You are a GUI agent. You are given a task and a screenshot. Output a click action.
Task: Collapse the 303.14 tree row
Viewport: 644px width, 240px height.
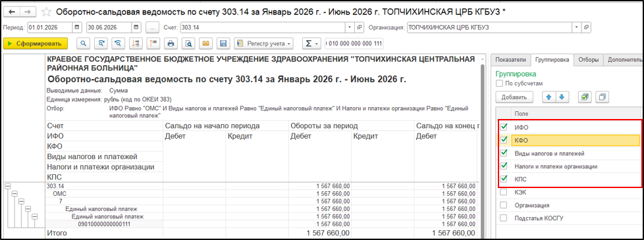pos(7,186)
